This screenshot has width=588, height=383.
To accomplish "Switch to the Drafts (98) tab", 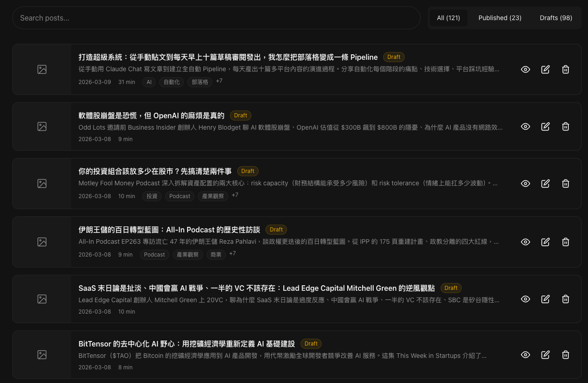I will tap(556, 18).
